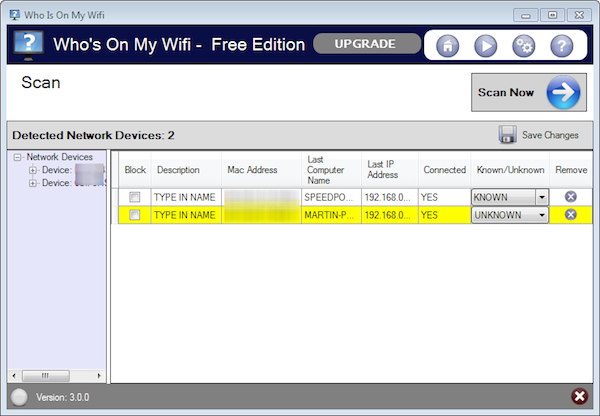Edit TYPE IN NAME in yellow row
The height and width of the screenshot is (416, 600).
pyautogui.click(x=185, y=215)
